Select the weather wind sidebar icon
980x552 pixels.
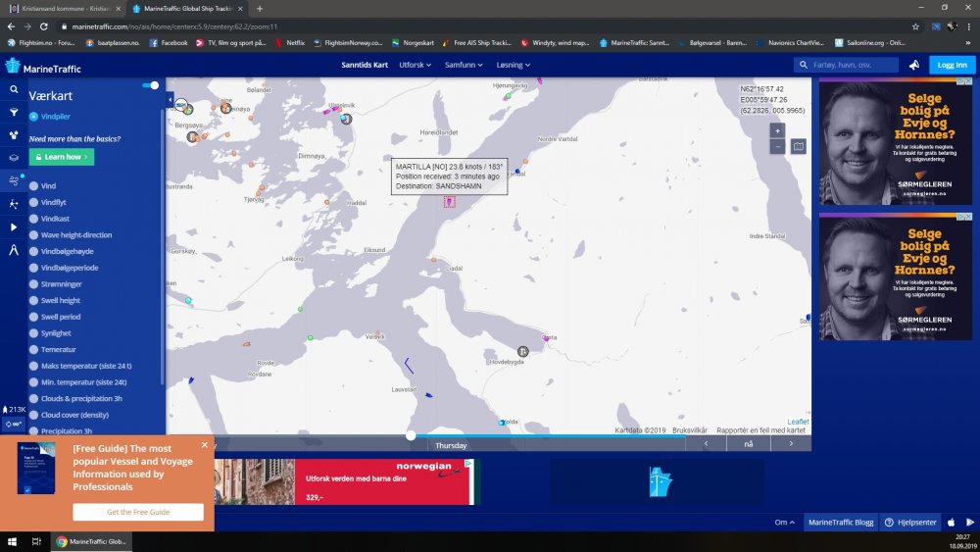point(14,180)
